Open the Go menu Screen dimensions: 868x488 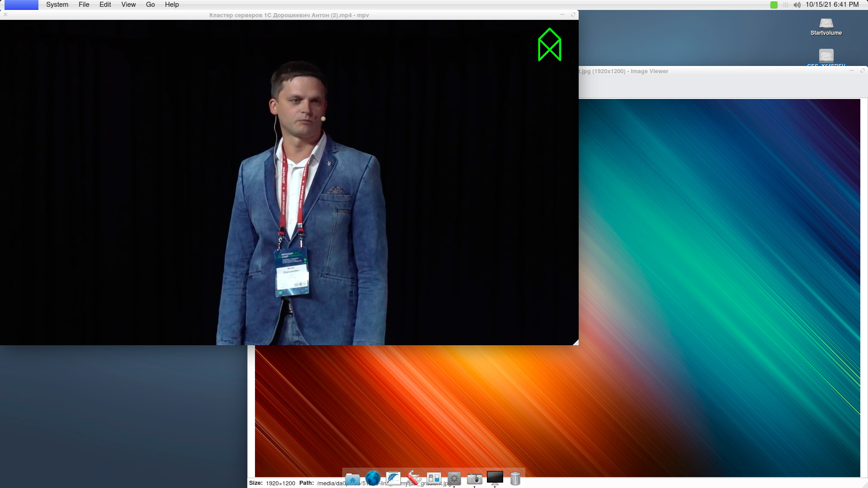(x=151, y=5)
